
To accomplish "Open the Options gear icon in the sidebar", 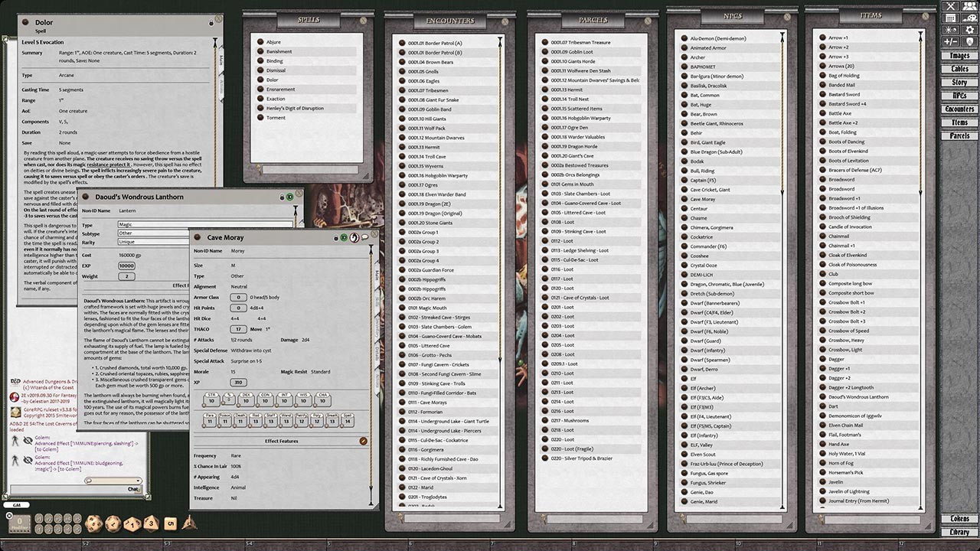I will (969, 29).
